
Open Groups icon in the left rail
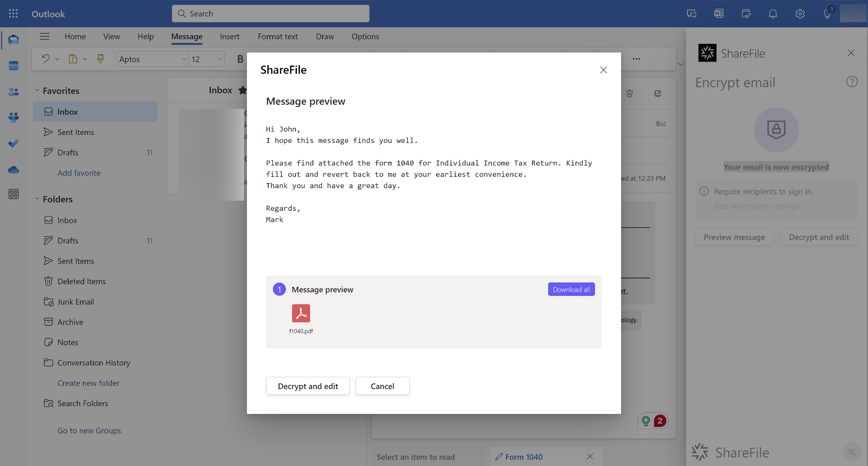point(13,117)
